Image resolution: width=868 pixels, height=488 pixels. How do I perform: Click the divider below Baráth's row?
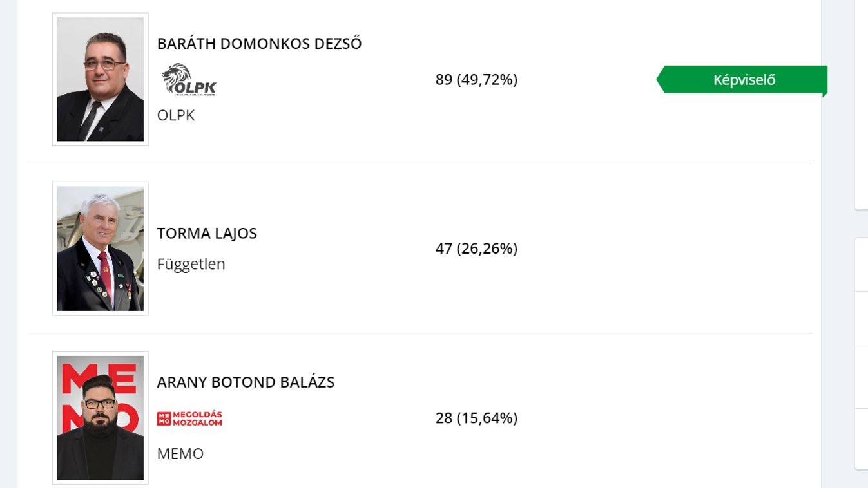[x=419, y=164]
